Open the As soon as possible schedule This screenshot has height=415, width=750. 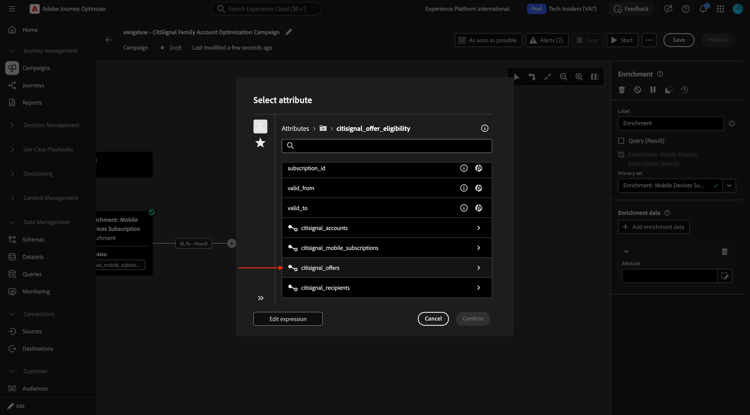coord(488,40)
